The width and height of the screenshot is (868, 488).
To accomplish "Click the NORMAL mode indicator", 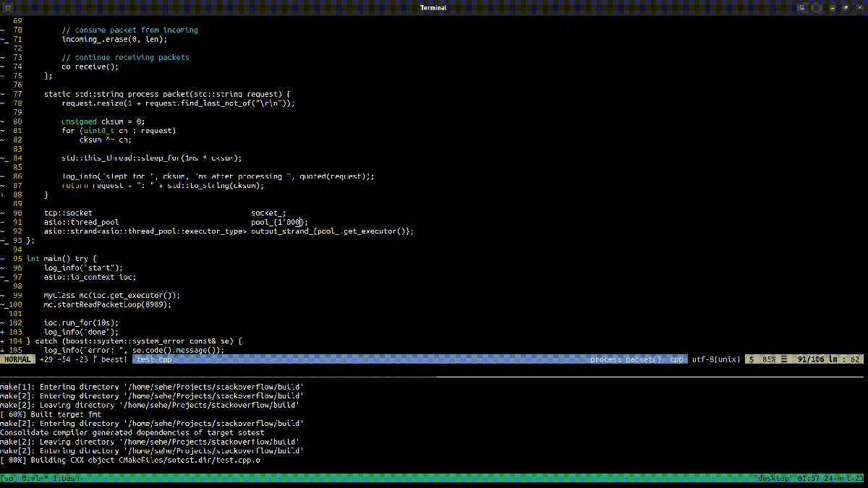I will pyautogui.click(x=17, y=359).
